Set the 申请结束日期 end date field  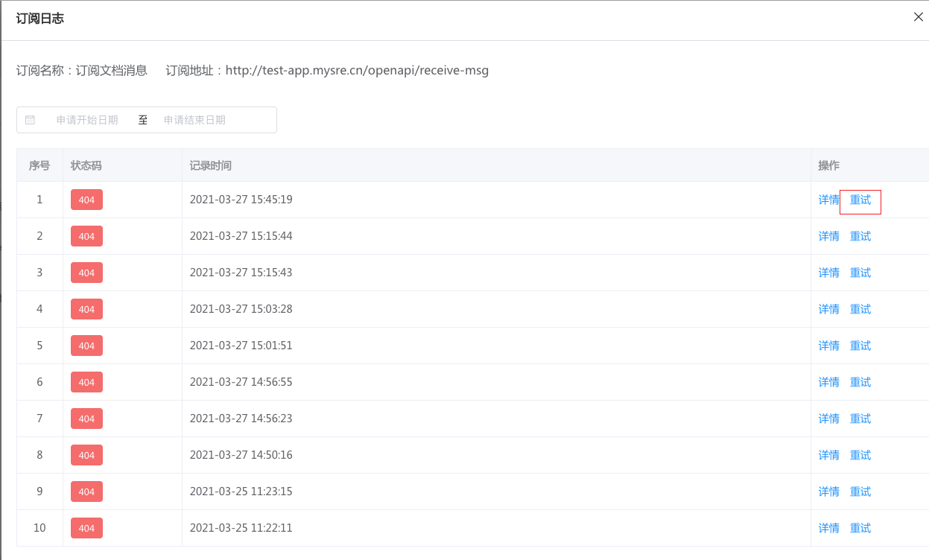194,120
